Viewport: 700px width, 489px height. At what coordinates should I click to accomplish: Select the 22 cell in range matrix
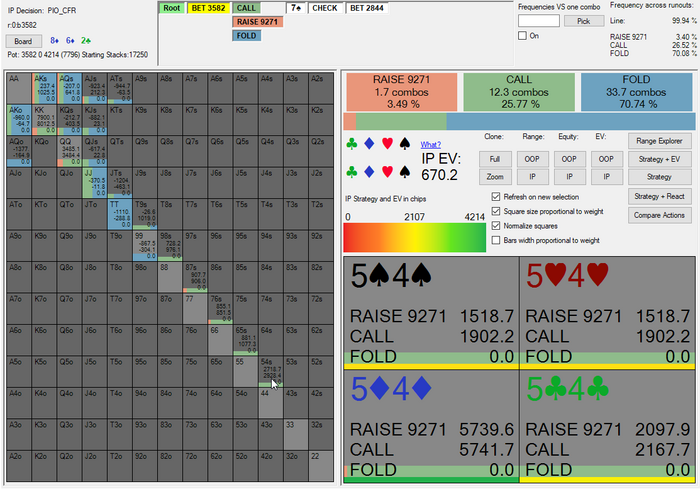[x=321, y=466]
